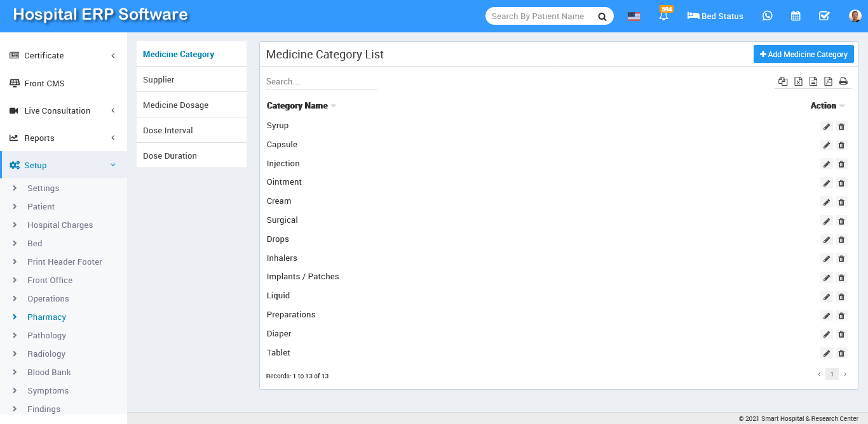Select the Medicine Category tab

coord(191,54)
